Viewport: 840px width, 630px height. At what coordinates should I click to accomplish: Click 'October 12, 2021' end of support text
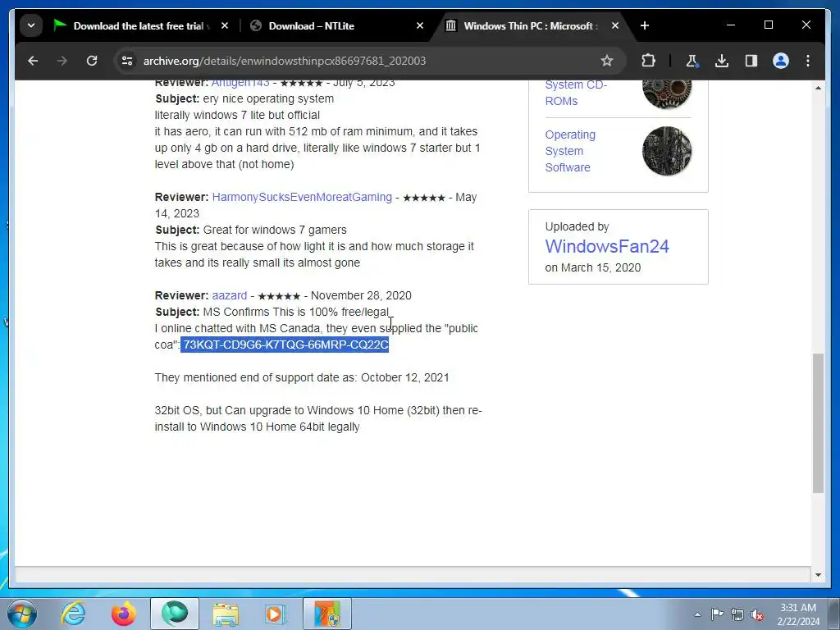point(404,377)
